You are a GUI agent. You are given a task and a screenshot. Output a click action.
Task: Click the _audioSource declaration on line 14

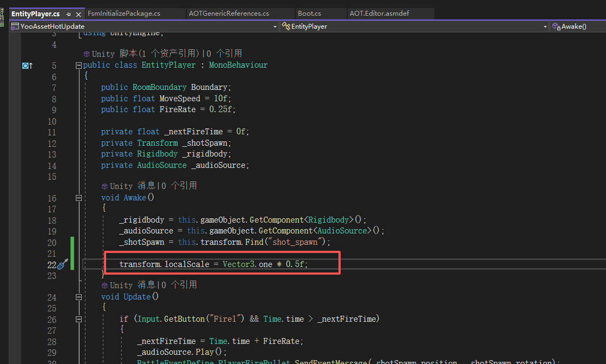218,165
